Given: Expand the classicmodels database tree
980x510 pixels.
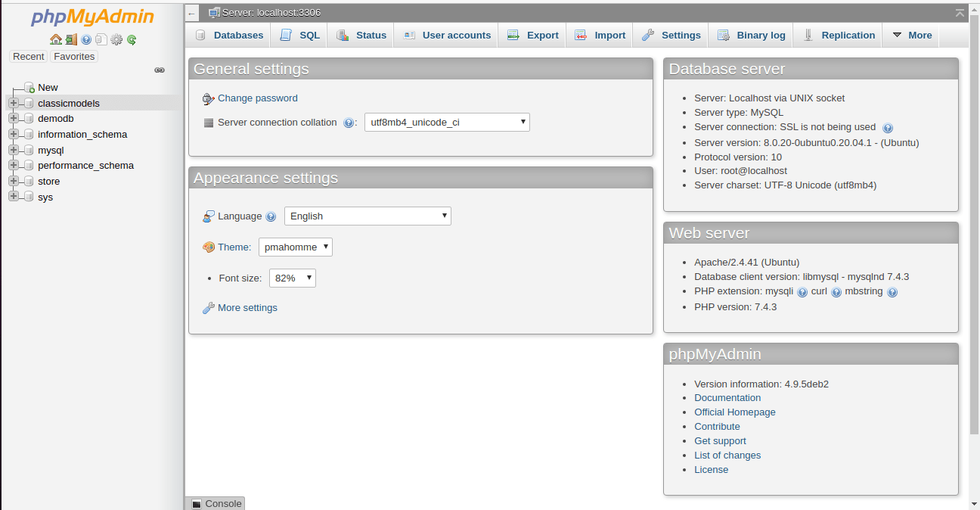Looking at the screenshot, I should pos(13,103).
